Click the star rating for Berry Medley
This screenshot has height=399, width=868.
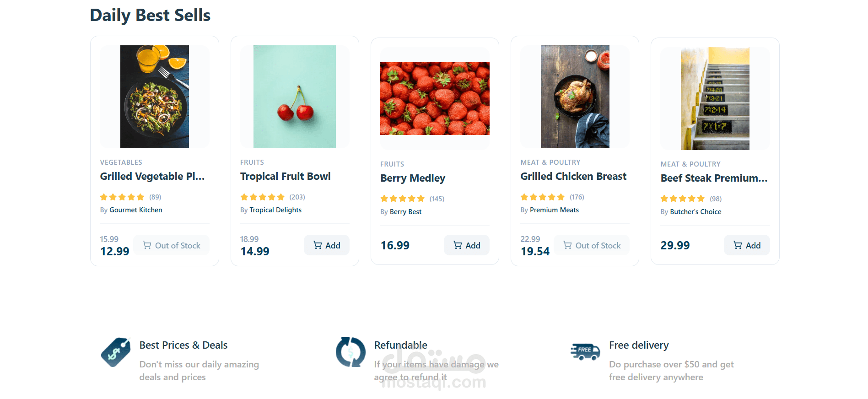point(403,199)
